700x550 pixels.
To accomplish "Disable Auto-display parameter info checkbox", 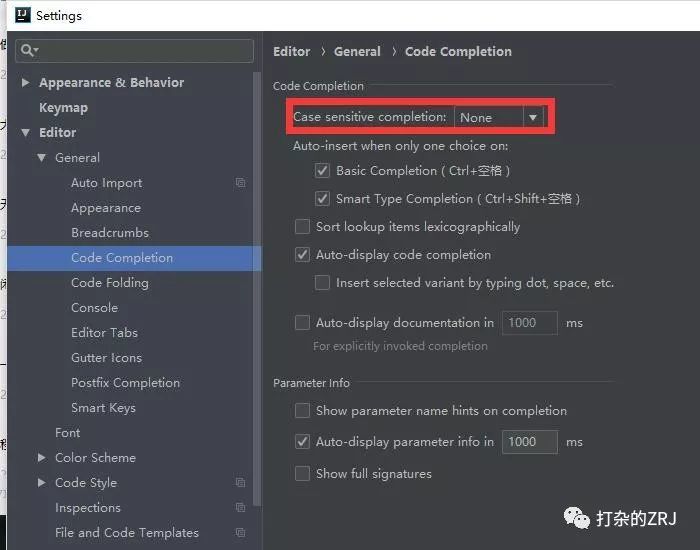I will coord(302,442).
